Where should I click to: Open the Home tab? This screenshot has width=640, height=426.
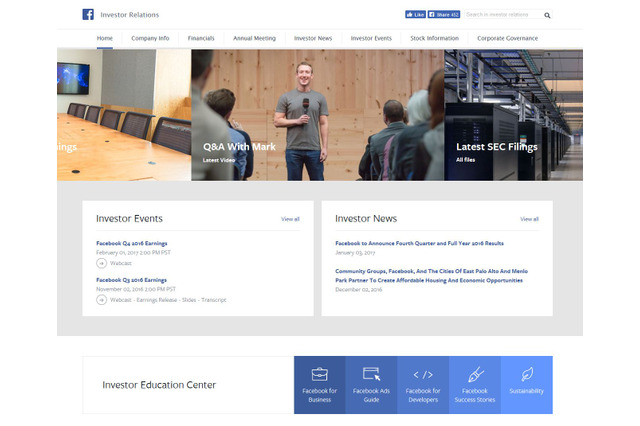click(x=104, y=38)
